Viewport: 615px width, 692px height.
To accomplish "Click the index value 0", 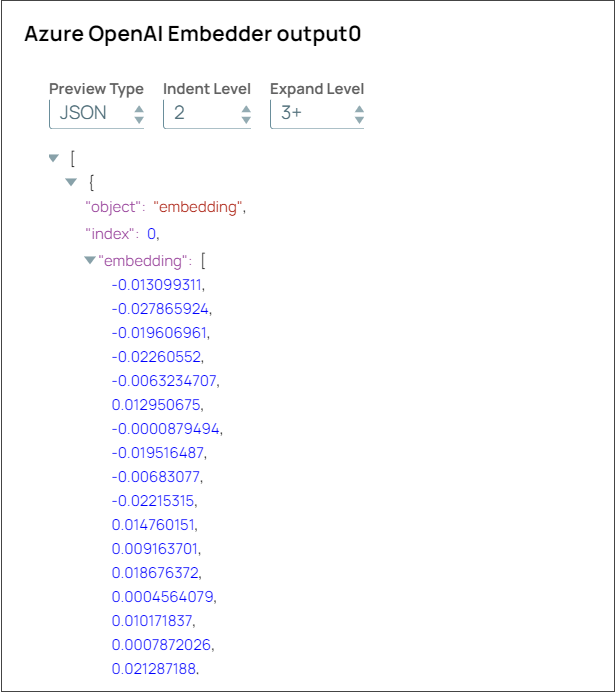I will pyautogui.click(x=151, y=234).
